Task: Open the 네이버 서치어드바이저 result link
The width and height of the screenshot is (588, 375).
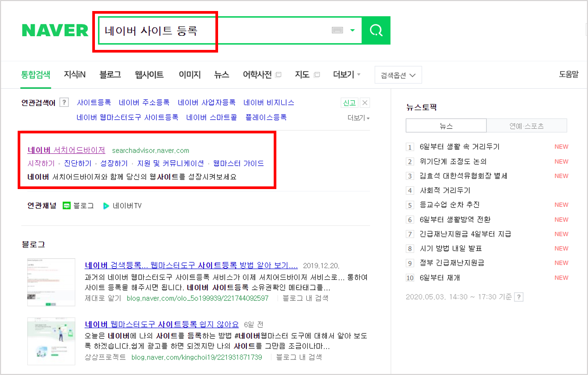Action: [66, 150]
